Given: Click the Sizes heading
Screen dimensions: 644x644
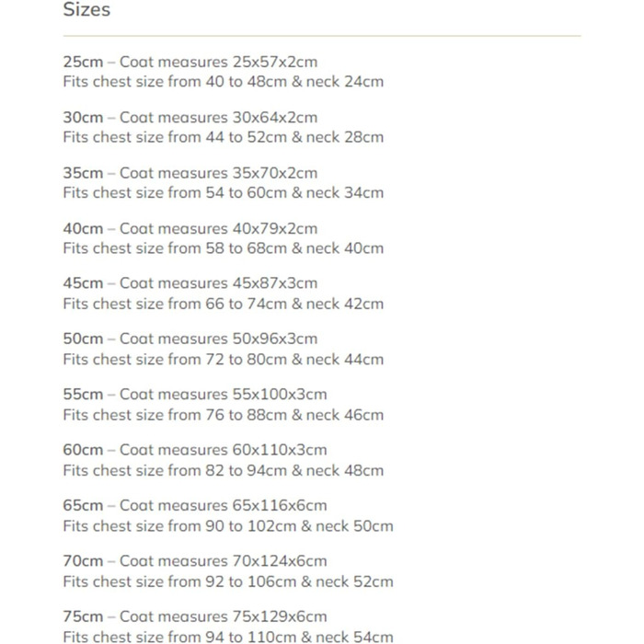Looking at the screenshot, I should pyautogui.click(x=86, y=10).
